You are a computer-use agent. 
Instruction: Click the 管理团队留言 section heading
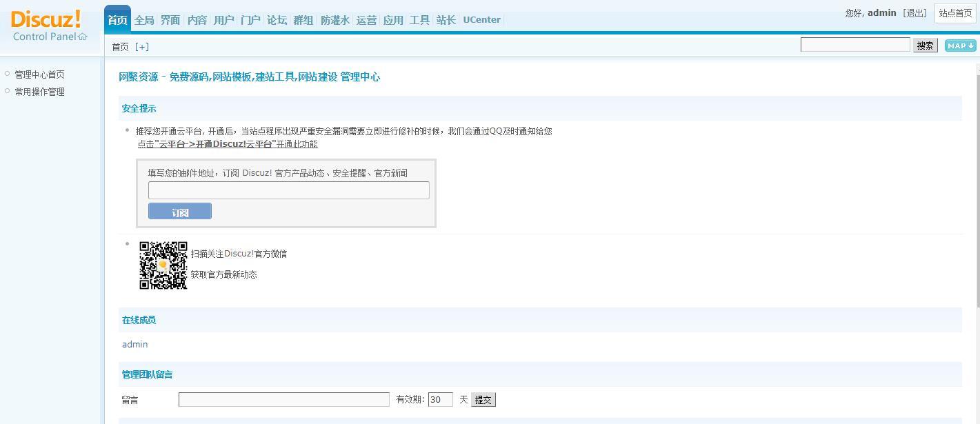click(148, 374)
